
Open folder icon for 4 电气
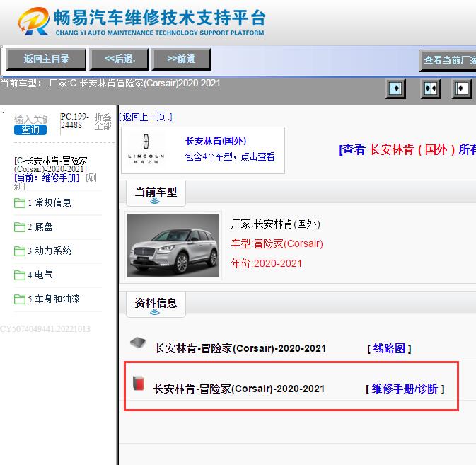tap(20, 275)
